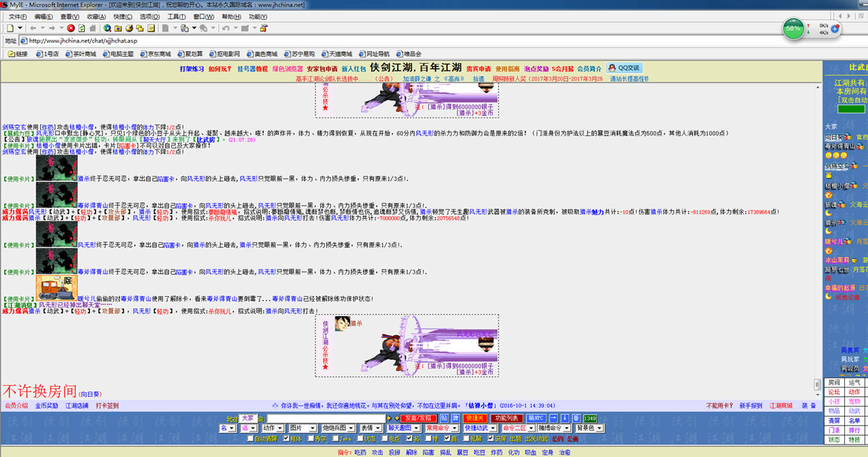Toggle the 私聊 private chat checkbox
The width and height of the screenshot is (868, 457).
tap(466, 438)
